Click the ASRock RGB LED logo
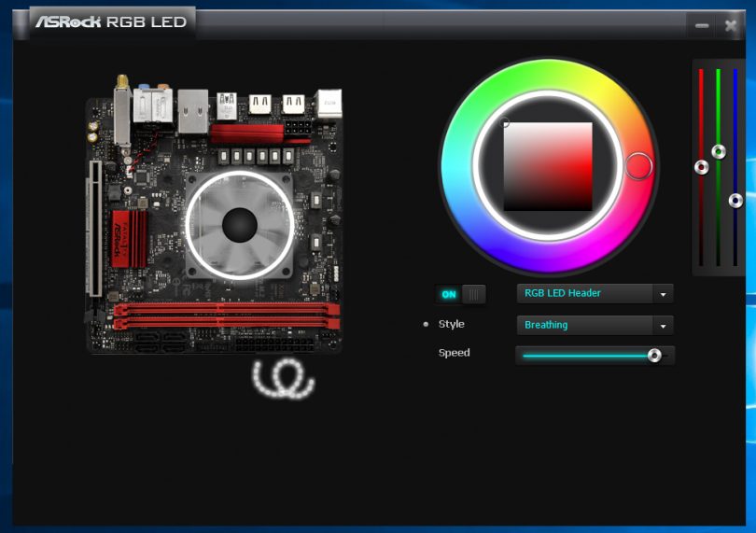The height and width of the screenshot is (533, 756). click(x=111, y=21)
